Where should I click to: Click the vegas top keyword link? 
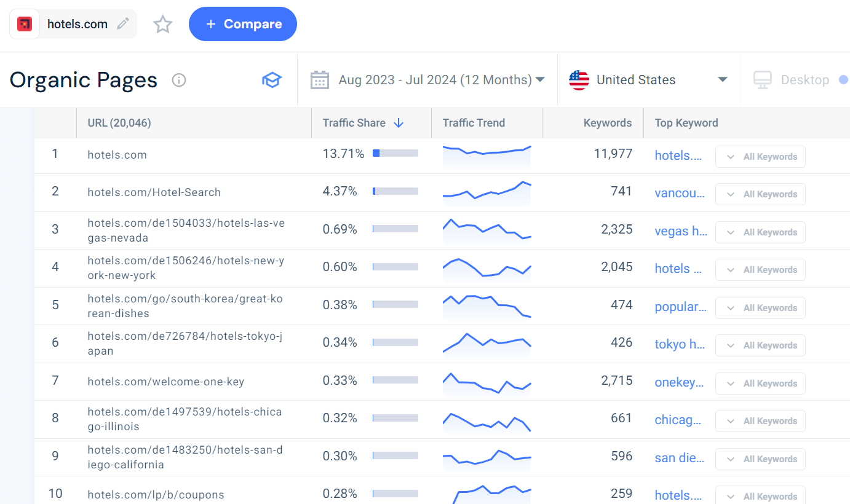[x=680, y=231]
